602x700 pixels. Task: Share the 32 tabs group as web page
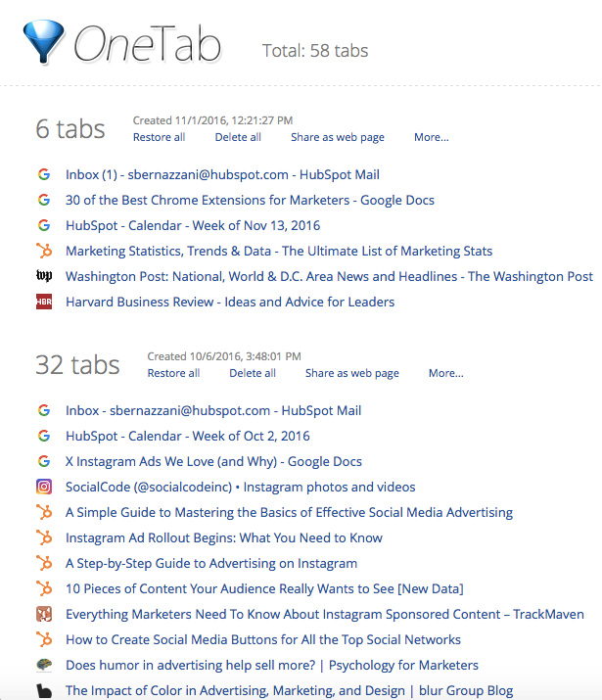click(x=352, y=373)
